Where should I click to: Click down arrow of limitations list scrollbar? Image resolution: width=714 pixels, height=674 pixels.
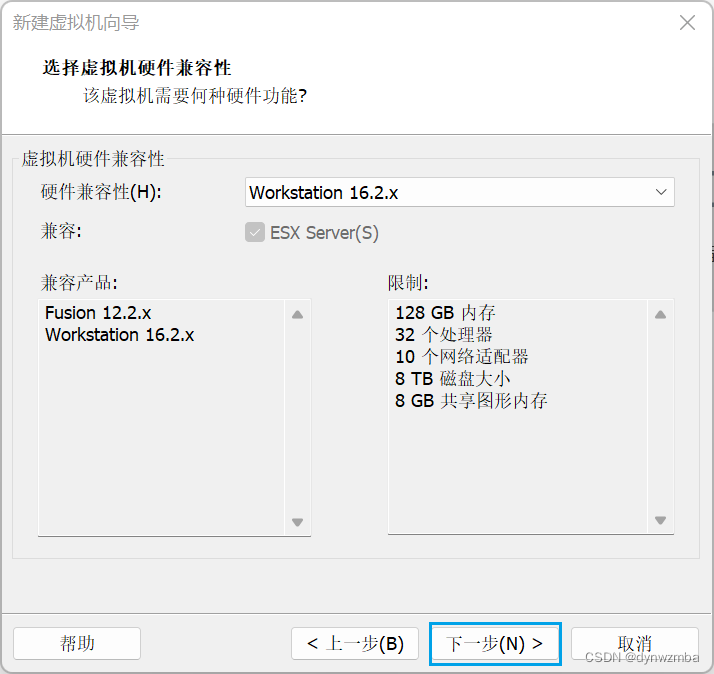click(660, 520)
